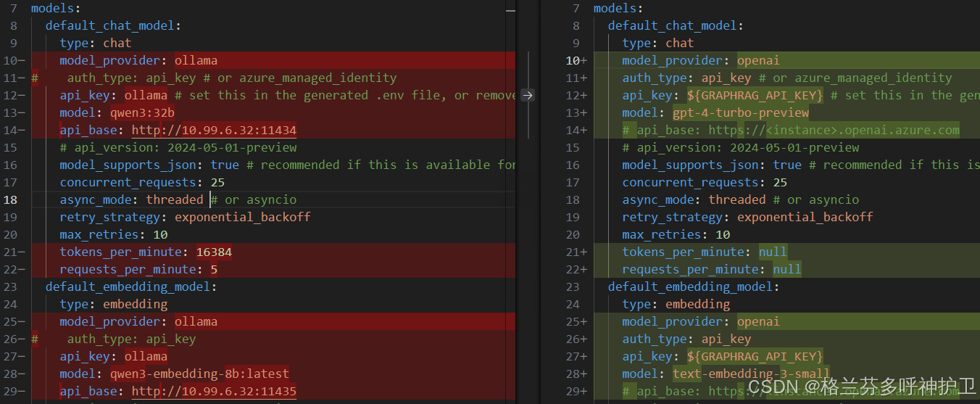
Task: Click 'models:' on line 7 of original pane
Action: tap(57, 8)
